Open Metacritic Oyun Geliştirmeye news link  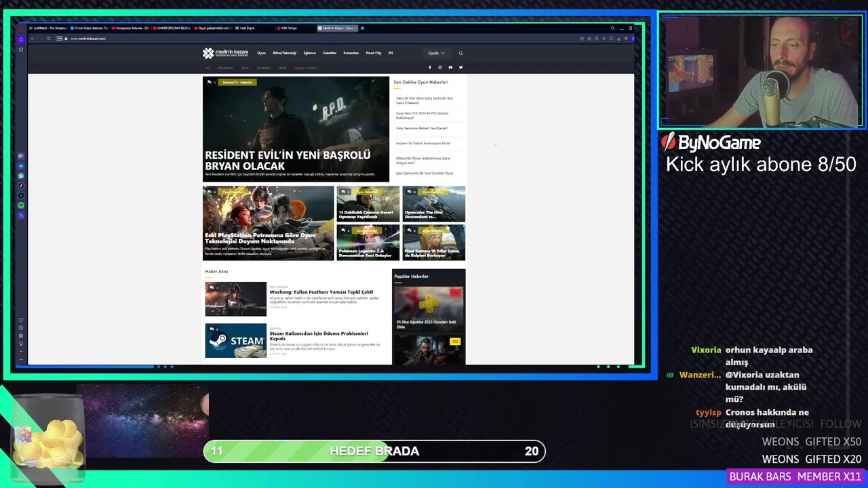point(423,160)
